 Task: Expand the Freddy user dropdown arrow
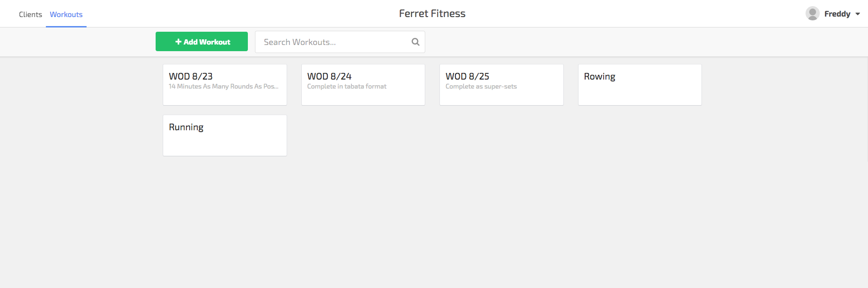pos(858,14)
